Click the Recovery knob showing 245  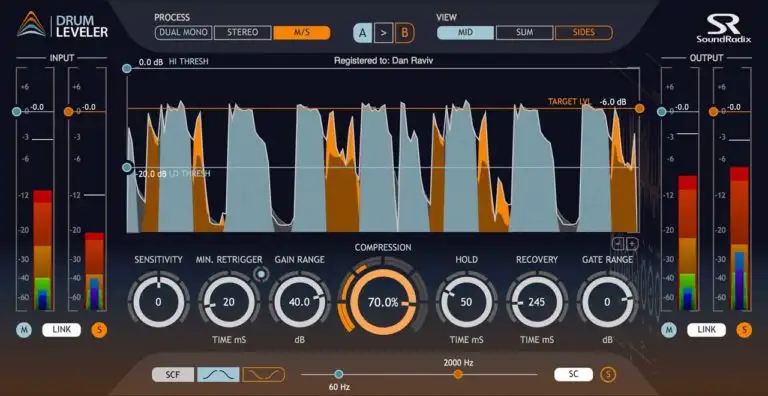(537, 302)
